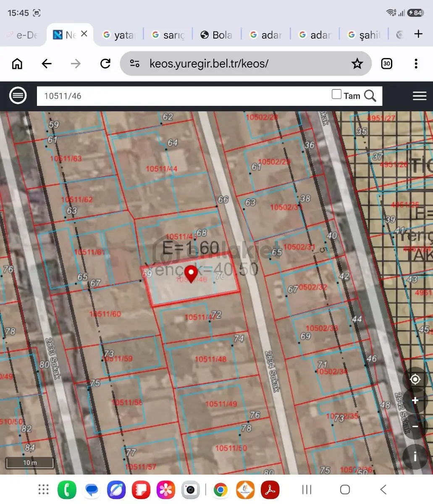
Task: Bookmark page with the star icon
Action: 357,63
